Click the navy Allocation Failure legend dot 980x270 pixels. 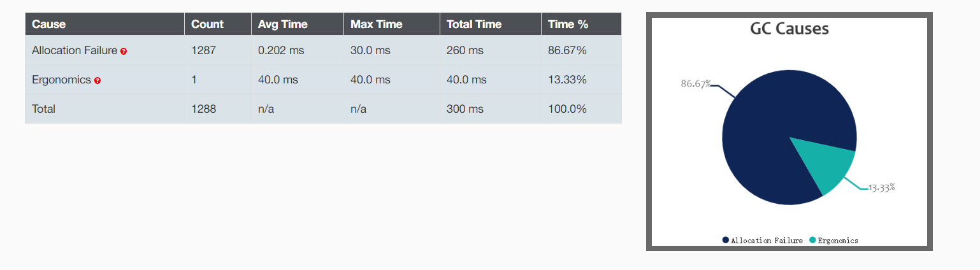(726, 240)
